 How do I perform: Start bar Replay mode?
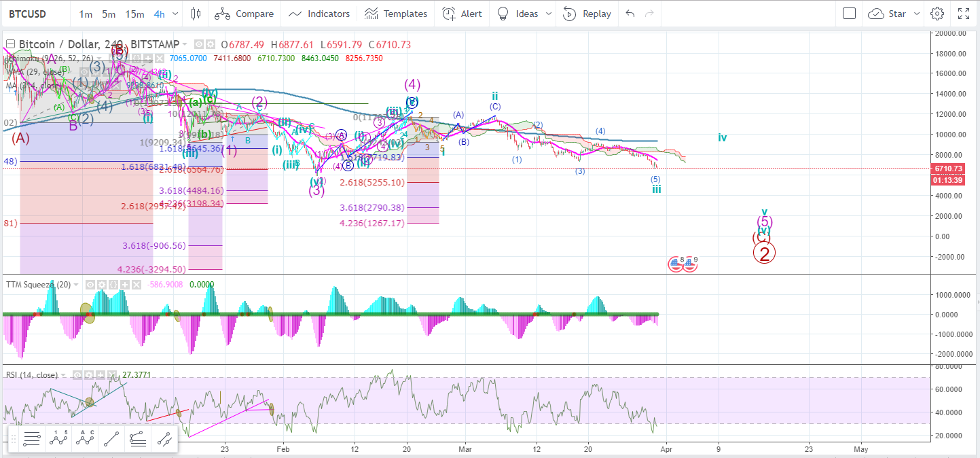[x=587, y=14]
